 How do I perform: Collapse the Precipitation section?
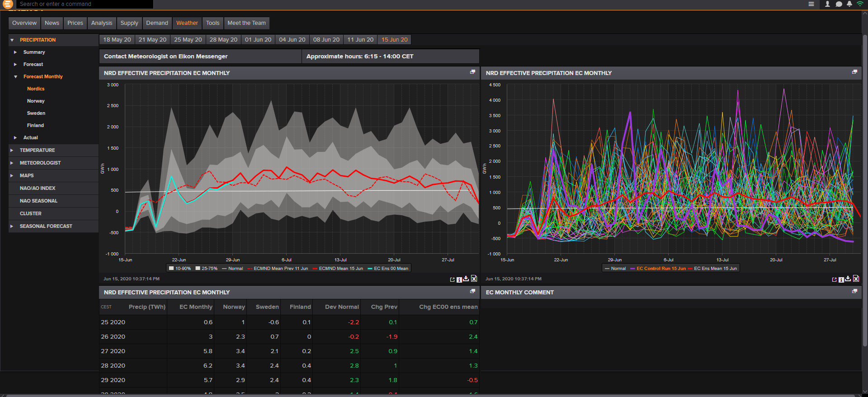[12, 40]
